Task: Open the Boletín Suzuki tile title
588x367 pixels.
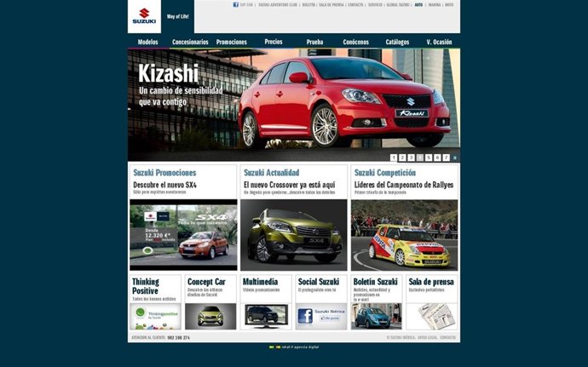Action: tap(375, 282)
